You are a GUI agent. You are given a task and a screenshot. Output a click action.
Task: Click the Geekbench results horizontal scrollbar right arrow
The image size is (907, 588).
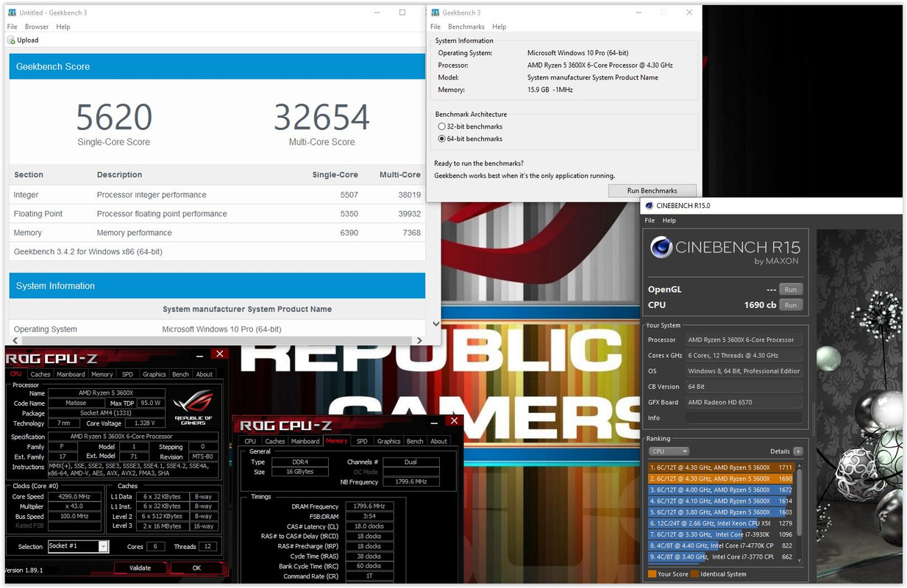tap(420, 340)
